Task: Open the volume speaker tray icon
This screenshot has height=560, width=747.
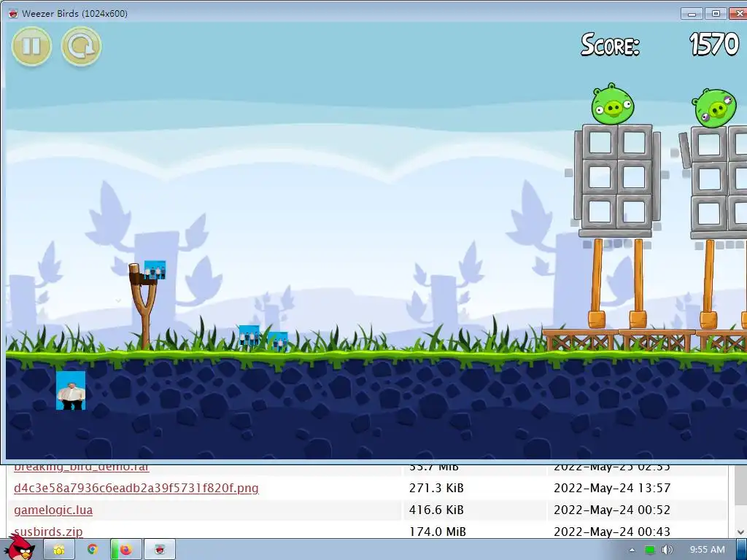Action: click(667, 550)
